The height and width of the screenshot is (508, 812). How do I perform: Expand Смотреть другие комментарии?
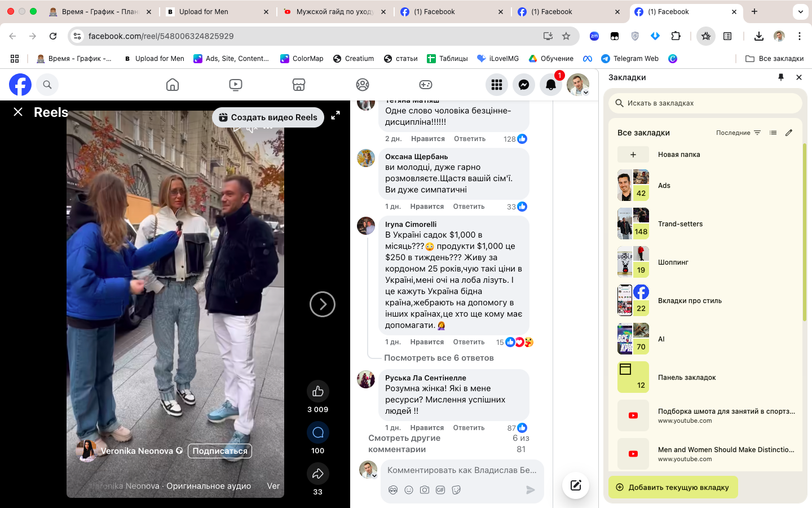(x=404, y=444)
